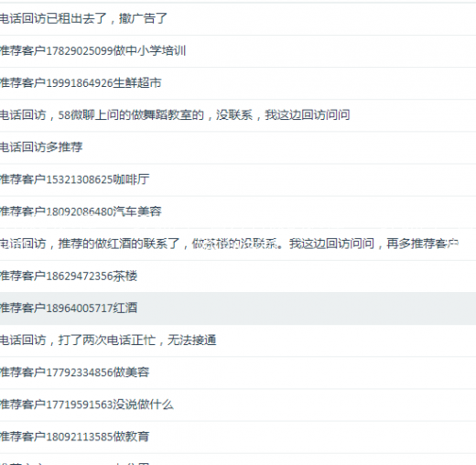The height and width of the screenshot is (465, 476).
Task: Click the highlighted 红酒 row 18964005717
Action: (x=238, y=308)
